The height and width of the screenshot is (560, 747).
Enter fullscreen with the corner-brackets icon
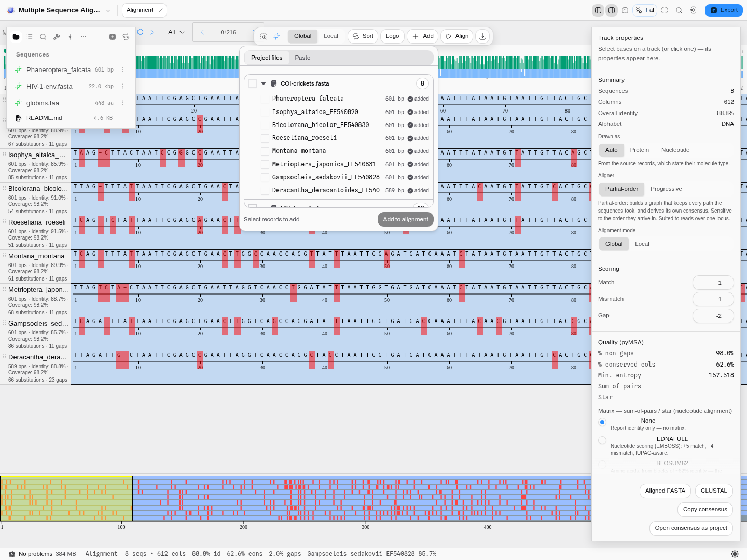(665, 10)
